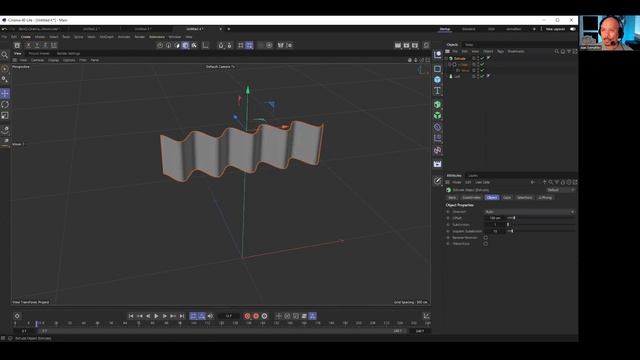Image resolution: width=640 pixels, height=360 pixels.
Task: Open the Edit menu in main menu bar
Action: 14,37
